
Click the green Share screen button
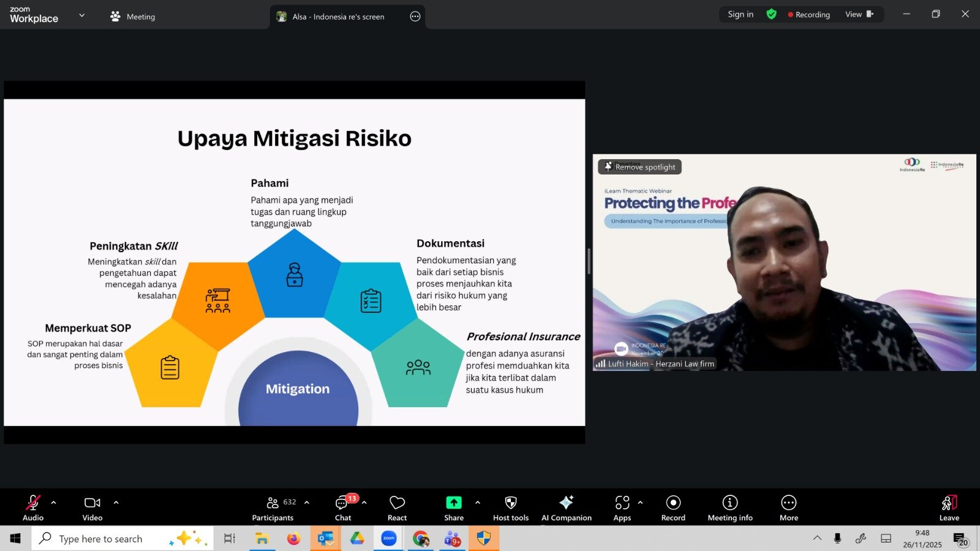point(454,508)
